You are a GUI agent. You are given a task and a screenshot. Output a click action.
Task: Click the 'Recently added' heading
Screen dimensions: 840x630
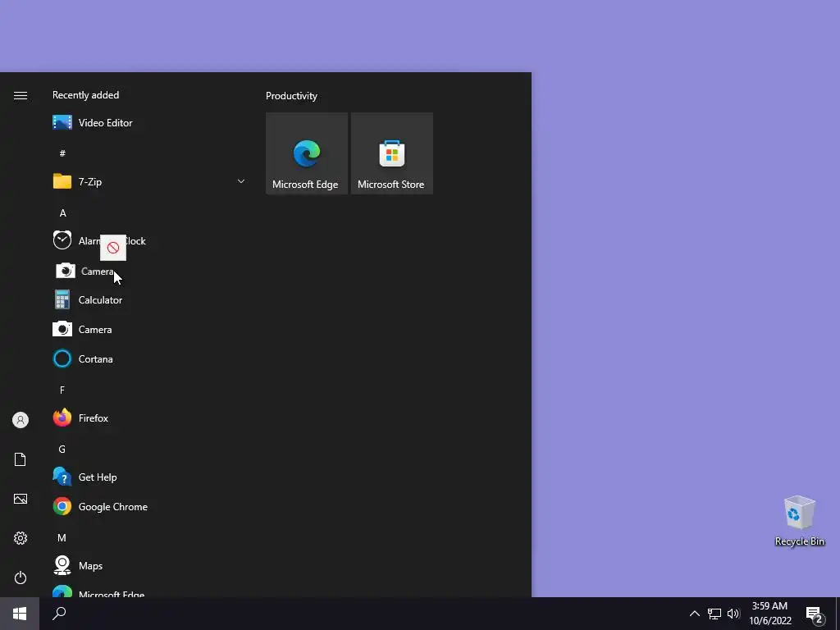(85, 95)
